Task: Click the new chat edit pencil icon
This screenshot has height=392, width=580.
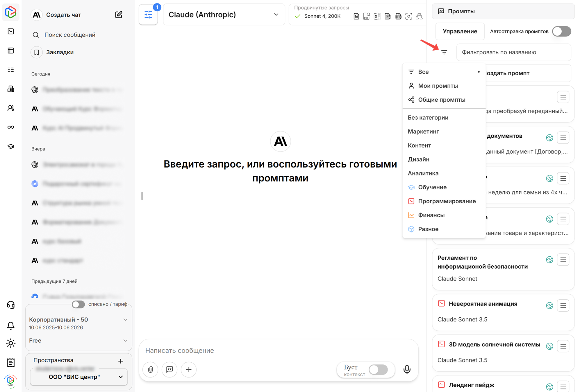Action: pyautogui.click(x=119, y=15)
